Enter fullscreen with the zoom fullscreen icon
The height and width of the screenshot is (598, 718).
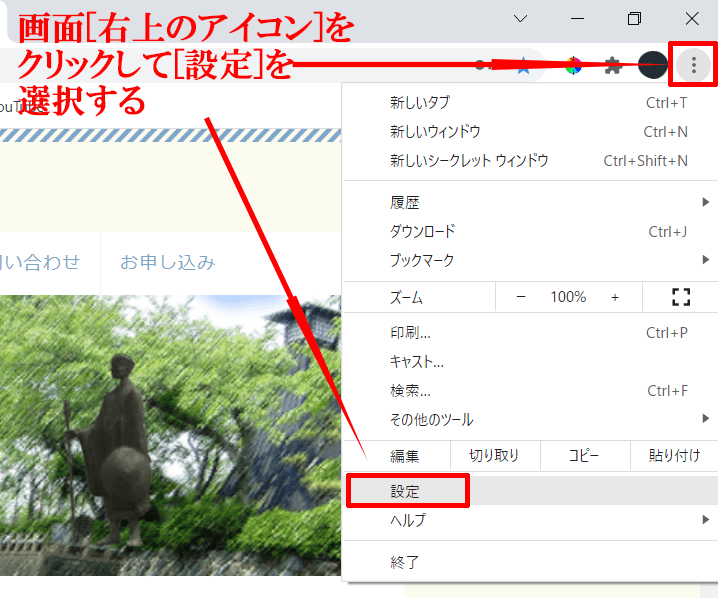(x=681, y=297)
